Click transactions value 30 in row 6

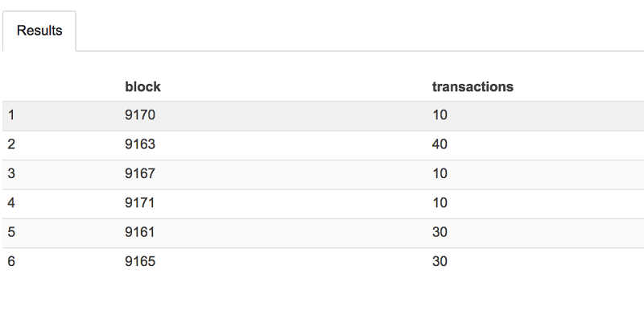[440, 262]
